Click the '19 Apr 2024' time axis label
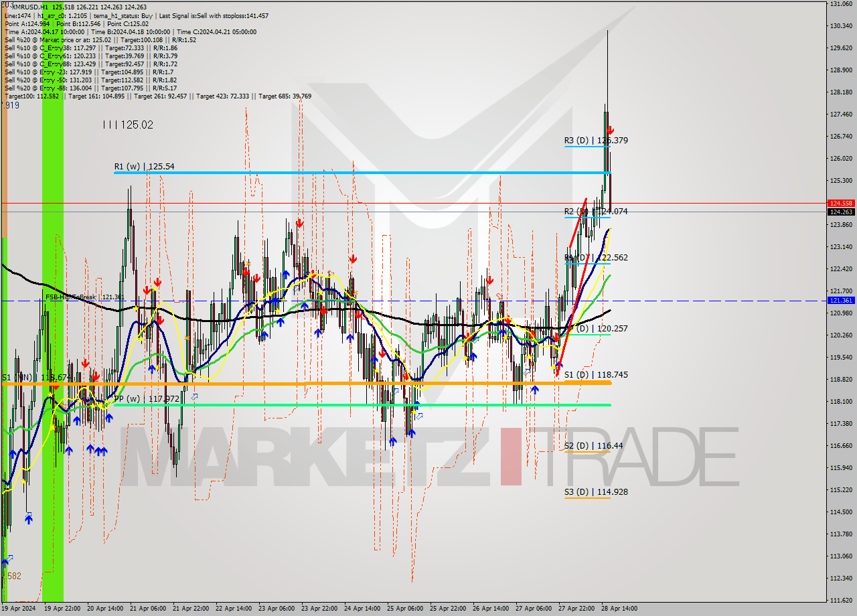Screen dimensions: 857x616 [x=18, y=609]
